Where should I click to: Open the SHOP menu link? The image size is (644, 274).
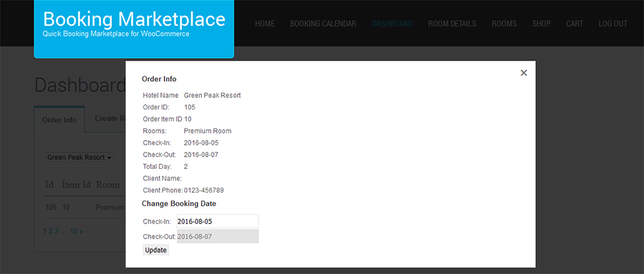tap(542, 24)
